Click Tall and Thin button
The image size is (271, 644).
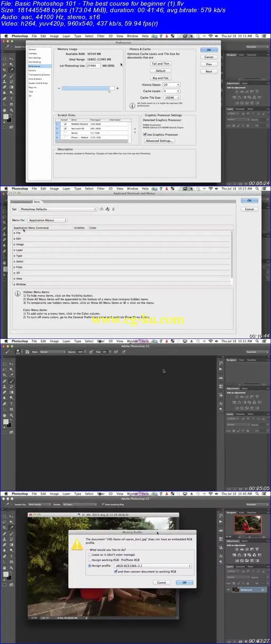click(160, 64)
